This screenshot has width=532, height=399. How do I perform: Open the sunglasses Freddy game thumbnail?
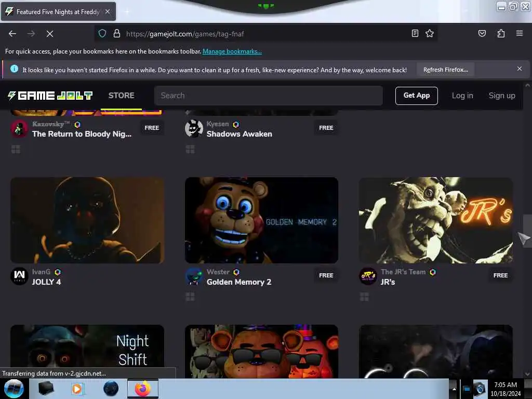pos(262,351)
